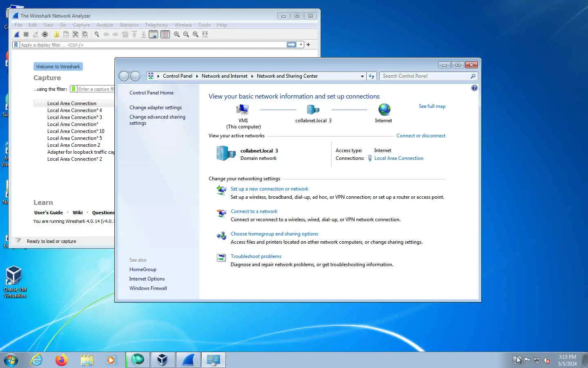Click See full map link
The width and height of the screenshot is (588, 368).
[432, 106]
